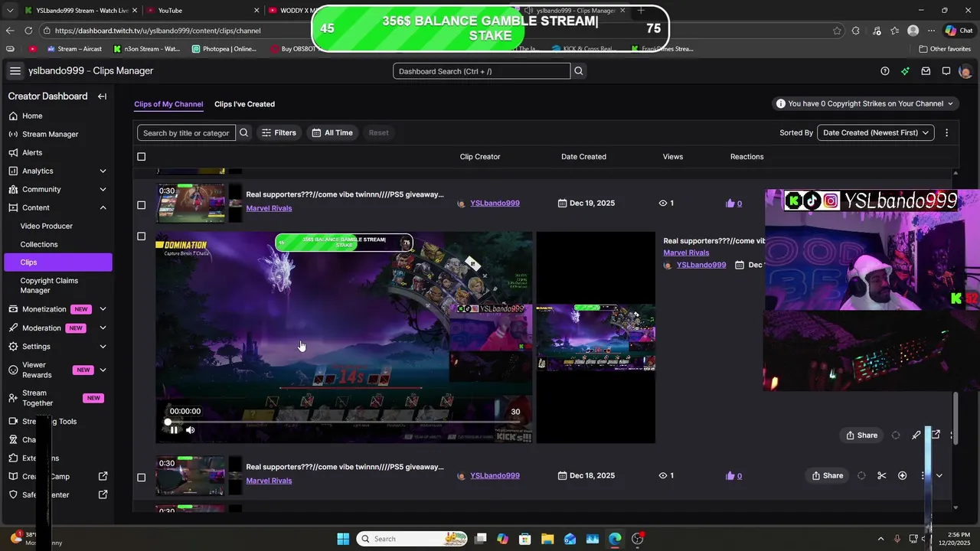Open the whispers chat bubble icon in header
The height and width of the screenshot is (551, 980).
(x=946, y=71)
